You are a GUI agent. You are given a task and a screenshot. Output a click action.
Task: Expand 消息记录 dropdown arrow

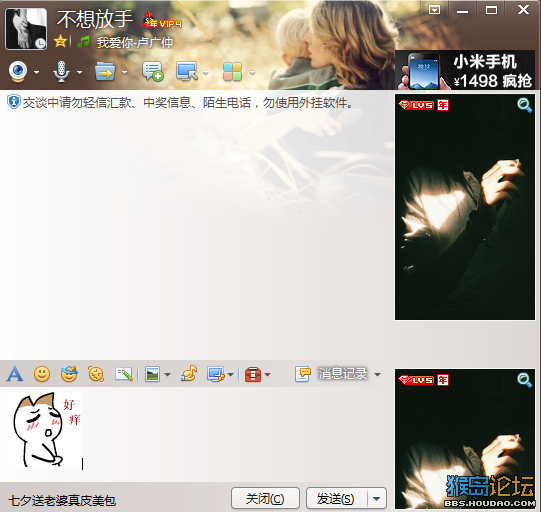pos(377,375)
